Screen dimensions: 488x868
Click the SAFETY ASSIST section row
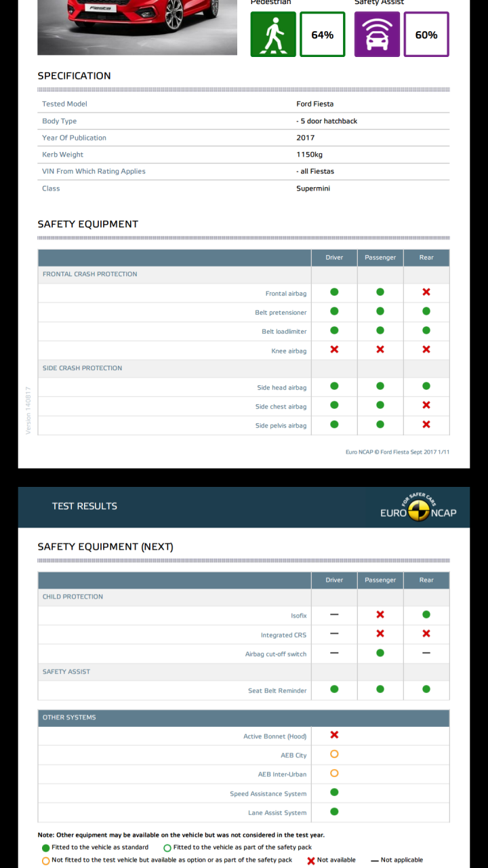click(x=243, y=672)
